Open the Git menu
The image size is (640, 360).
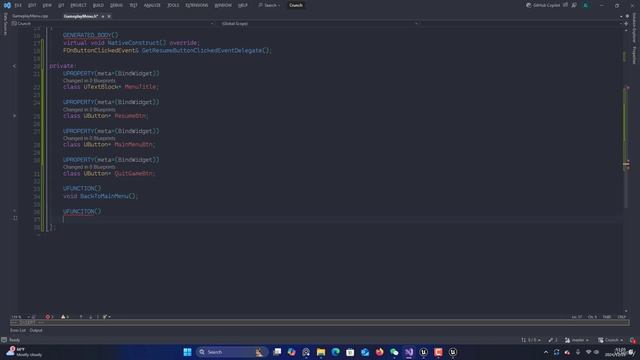tap(61, 5)
